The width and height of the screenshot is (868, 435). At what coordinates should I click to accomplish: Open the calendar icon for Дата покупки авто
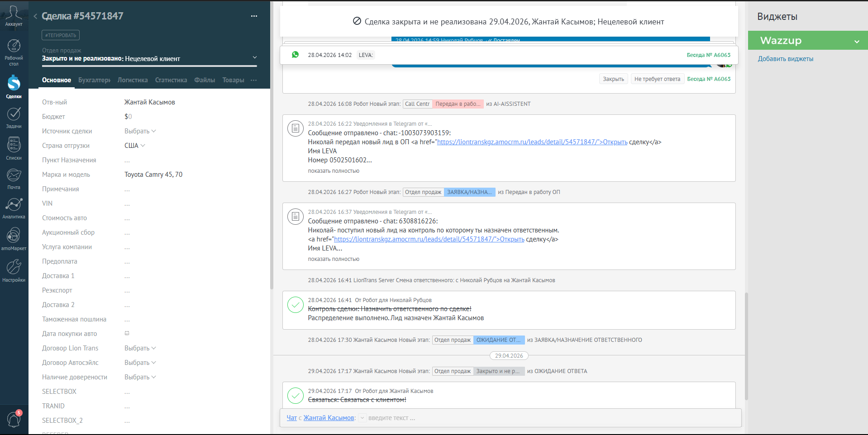tap(127, 333)
